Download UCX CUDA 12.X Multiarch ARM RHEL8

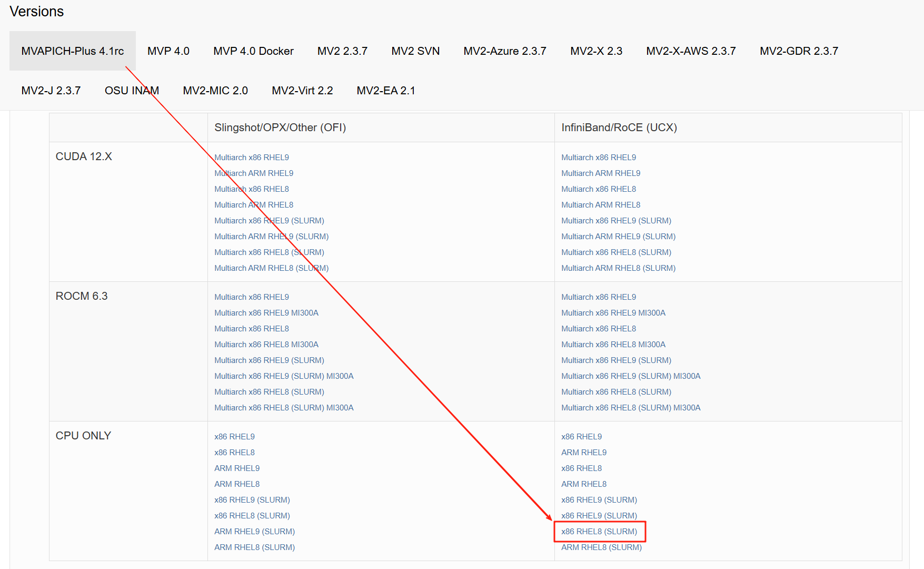[601, 205]
